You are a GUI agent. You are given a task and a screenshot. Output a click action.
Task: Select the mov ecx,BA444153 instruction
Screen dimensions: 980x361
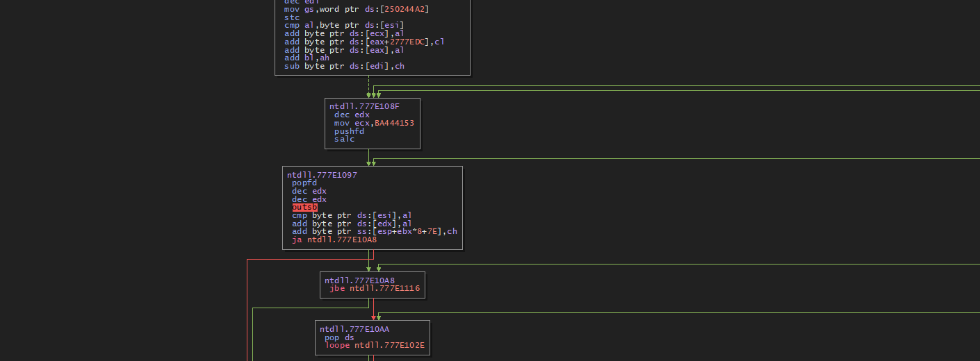pyautogui.click(x=374, y=123)
